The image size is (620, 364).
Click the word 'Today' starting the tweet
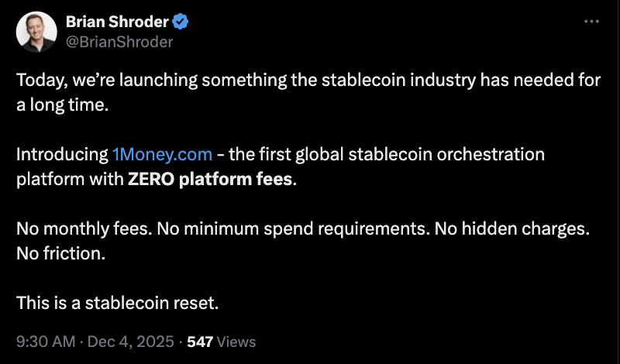pyautogui.click(x=37, y=80)
